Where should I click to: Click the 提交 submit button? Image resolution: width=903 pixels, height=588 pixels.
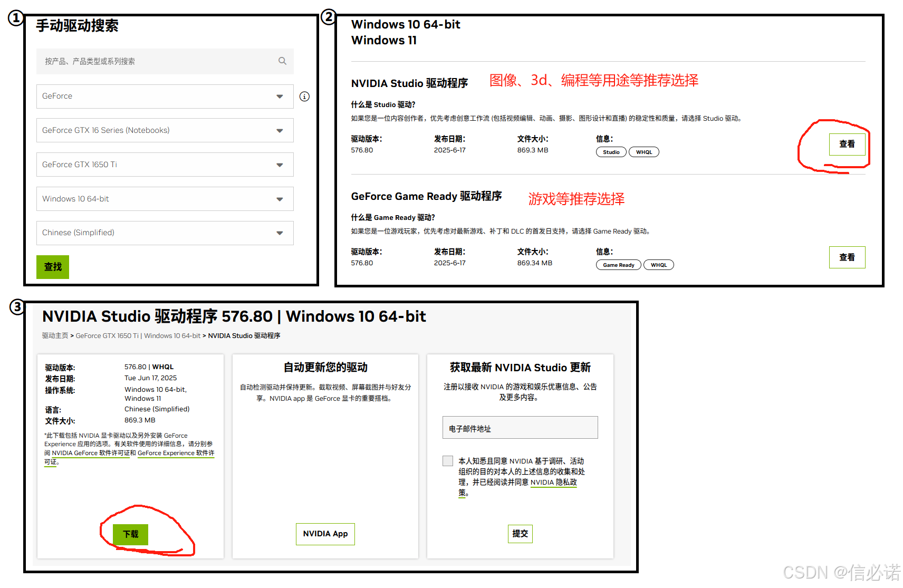coord(520,534)
